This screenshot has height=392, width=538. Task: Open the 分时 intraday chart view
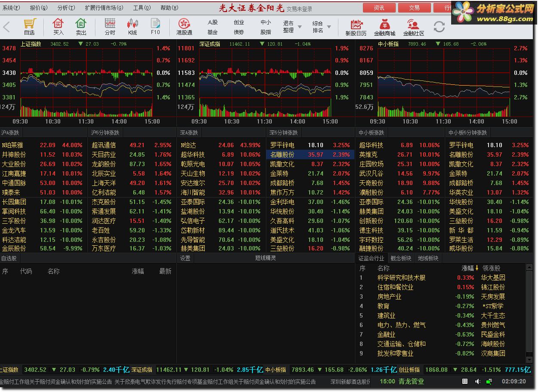pos(110,27)
